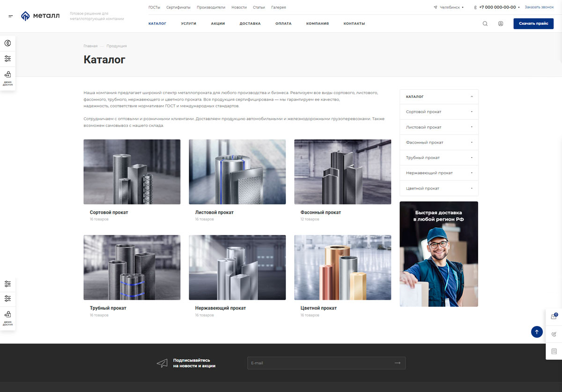Open the city selector Челябинск dropdown
Screen dimensions: 562x392
pyautogui.click(x=448, y=7)
